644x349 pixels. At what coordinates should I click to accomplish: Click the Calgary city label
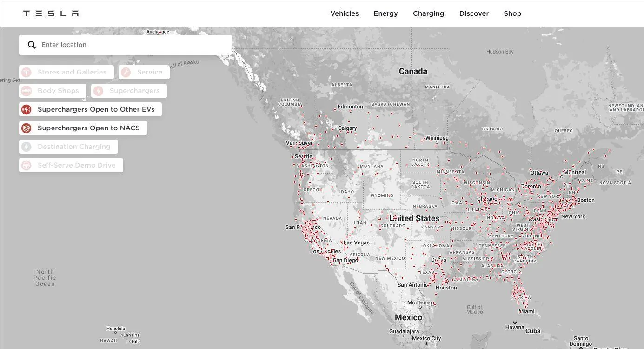pos(347,128)
